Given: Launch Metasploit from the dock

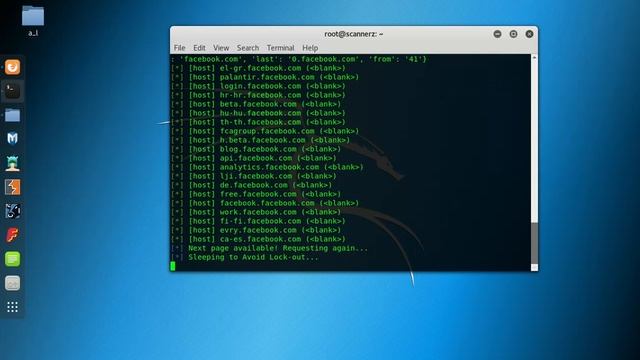Looking at the screenshot, I should tap(12, 139).
